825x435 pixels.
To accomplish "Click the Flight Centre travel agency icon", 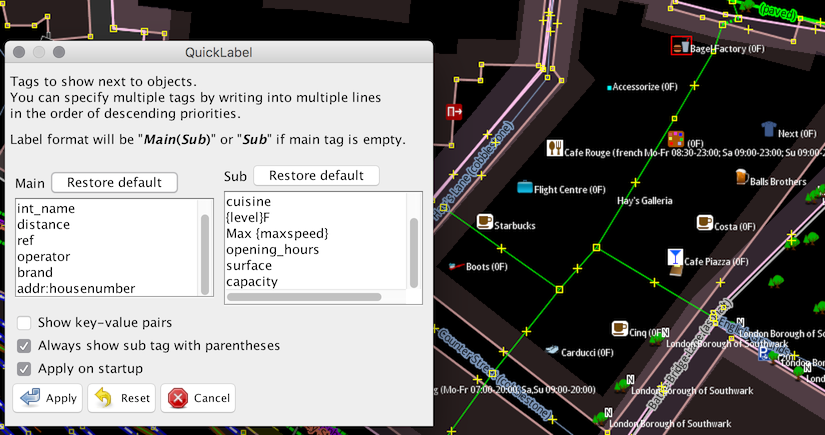I will [524, 187].
